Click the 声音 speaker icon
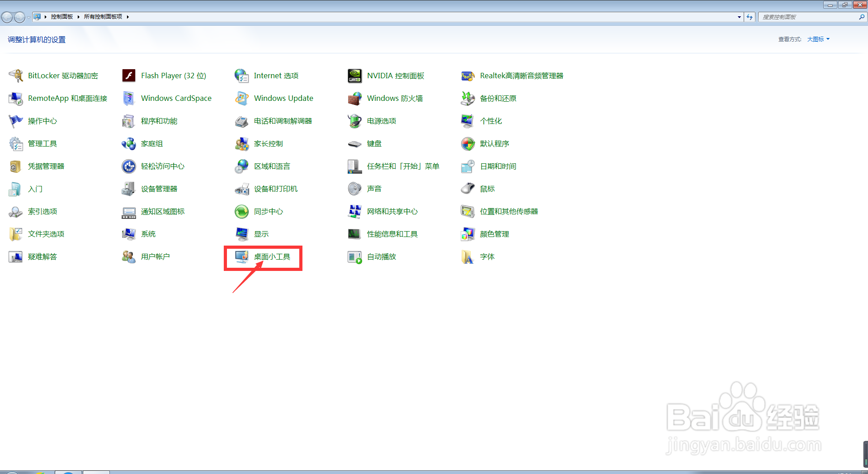 (355, 189)
